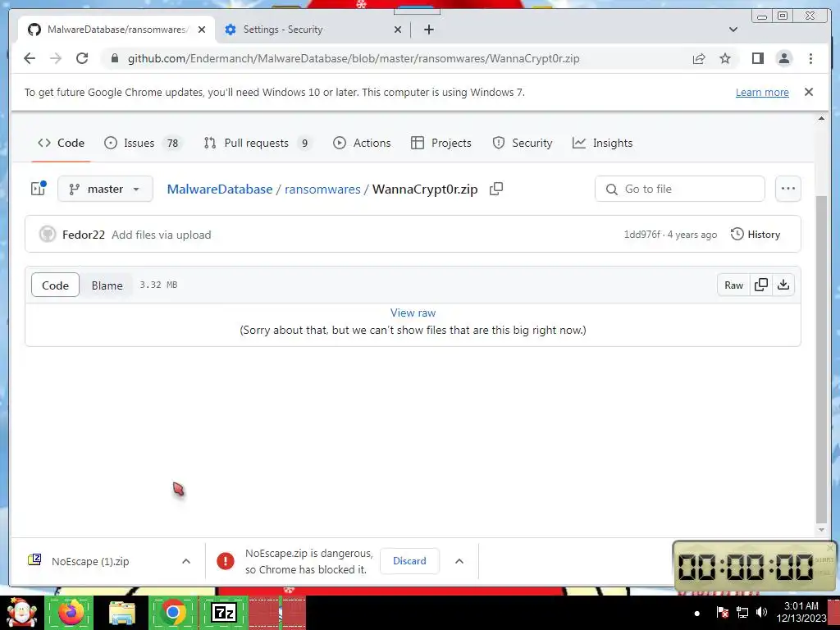
Task: Open commit 1dd976f
Action: click(641, 235)
